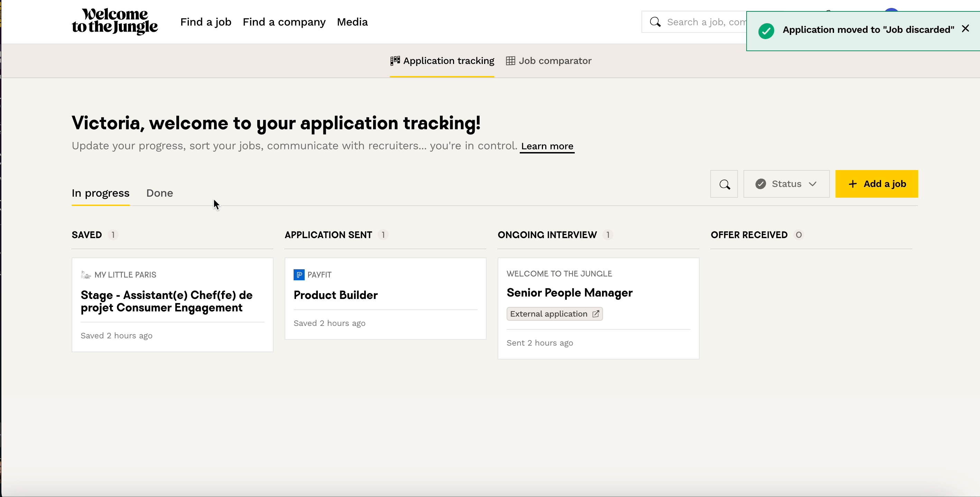Viewport: 980px width, 497px height.
Task: Open the Senior People Manager card
Action: point(569,293)
